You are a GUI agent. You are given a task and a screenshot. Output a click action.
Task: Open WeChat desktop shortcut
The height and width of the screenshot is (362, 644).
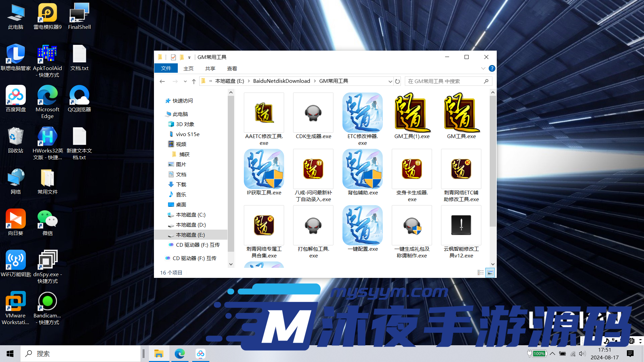(x=47, y=220)
